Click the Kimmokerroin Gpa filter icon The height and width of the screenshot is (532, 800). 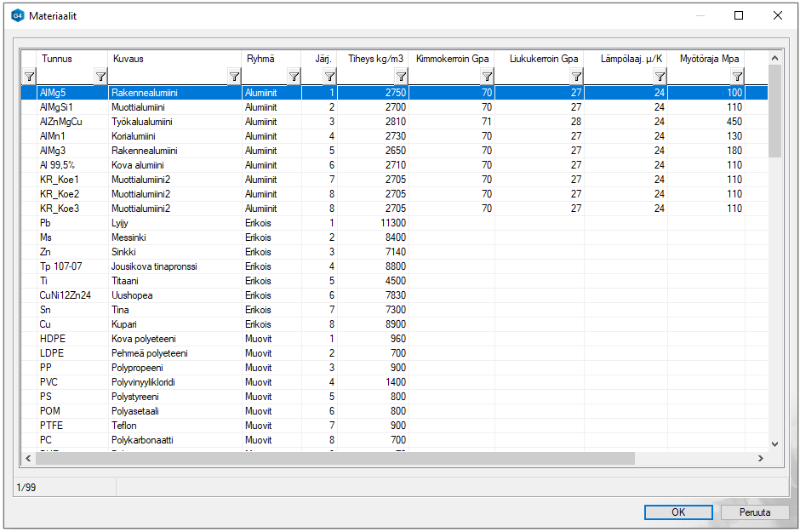[x=487, y=77]
